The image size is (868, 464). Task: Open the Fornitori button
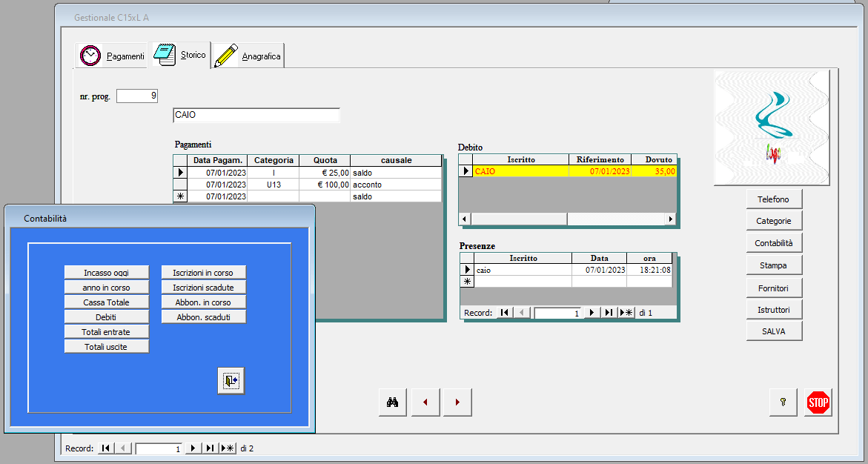774,288
